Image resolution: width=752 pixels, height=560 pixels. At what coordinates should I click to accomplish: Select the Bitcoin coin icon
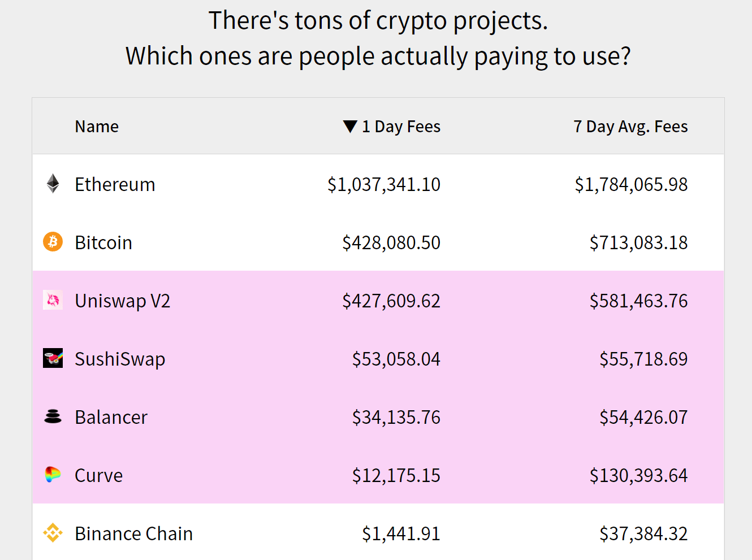53,242
